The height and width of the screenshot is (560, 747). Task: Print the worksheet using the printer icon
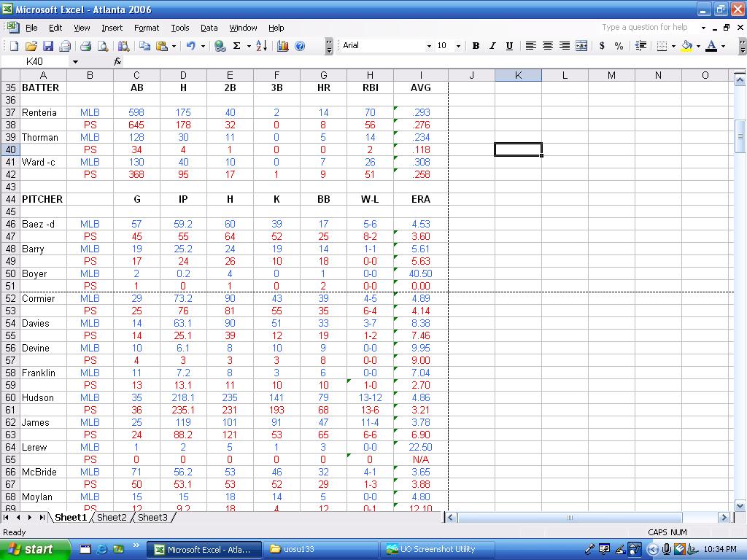(86, 46)
